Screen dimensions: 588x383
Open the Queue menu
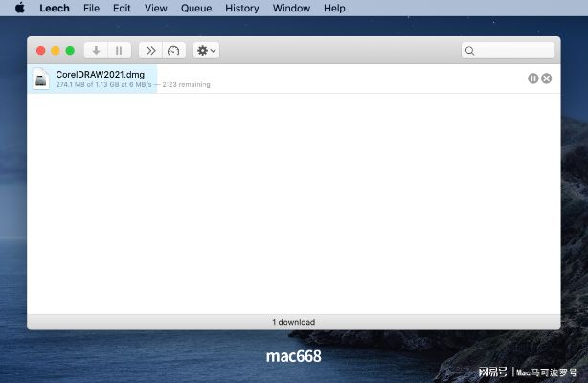195,8
